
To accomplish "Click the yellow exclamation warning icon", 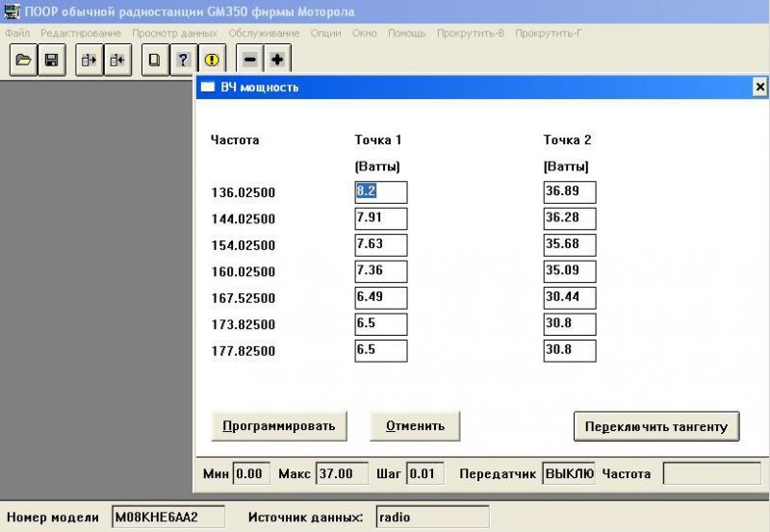I will (x=212, y=60).
